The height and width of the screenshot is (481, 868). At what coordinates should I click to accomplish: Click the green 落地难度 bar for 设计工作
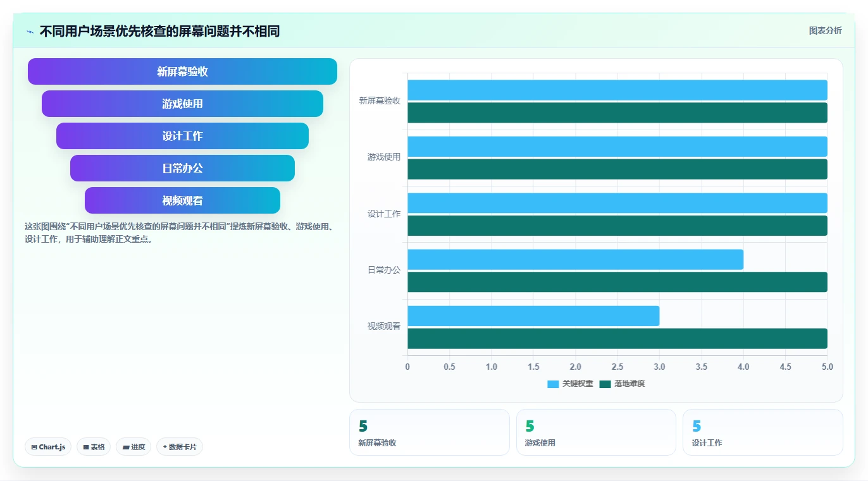tap(617, 226)
